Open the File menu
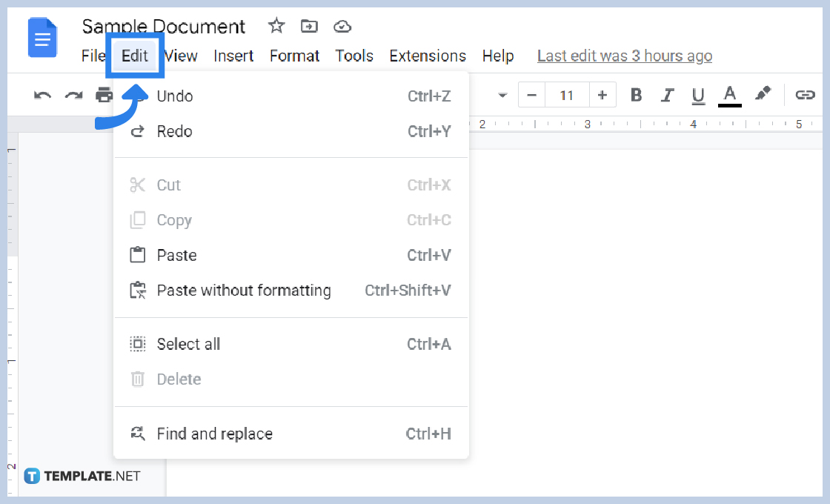This screenshot has width=830, height=504. pos(93,56)
